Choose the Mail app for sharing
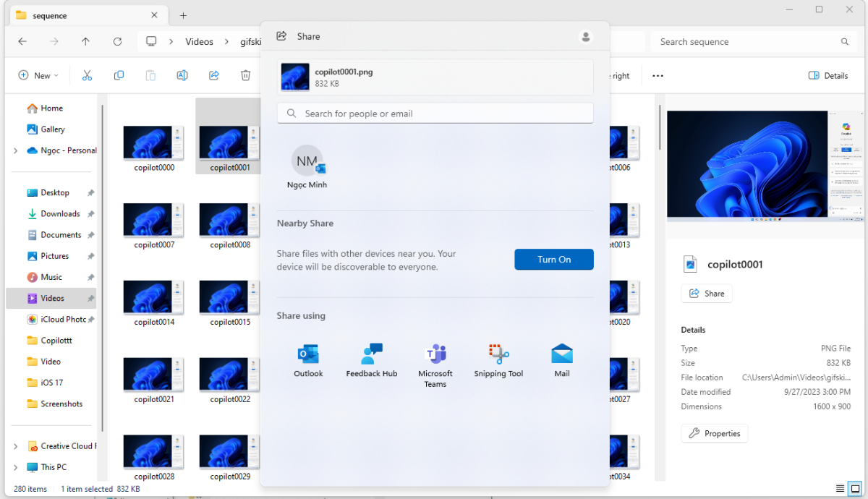 click(x=561, y=354)
